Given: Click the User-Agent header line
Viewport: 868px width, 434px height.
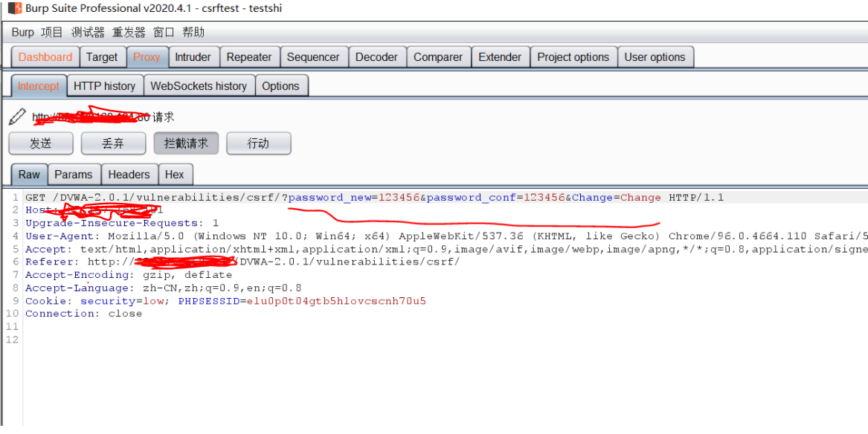Looking at the screenshot, I should (446, 236).
